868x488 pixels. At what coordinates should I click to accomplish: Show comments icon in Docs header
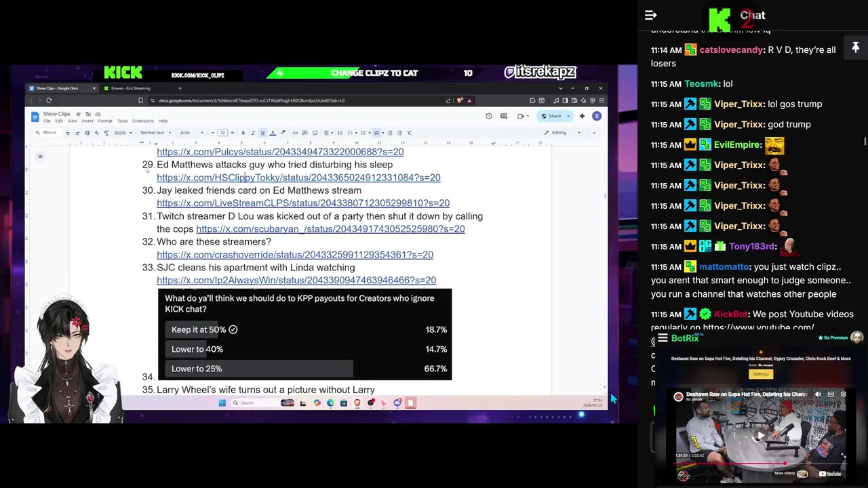point(504,116)
